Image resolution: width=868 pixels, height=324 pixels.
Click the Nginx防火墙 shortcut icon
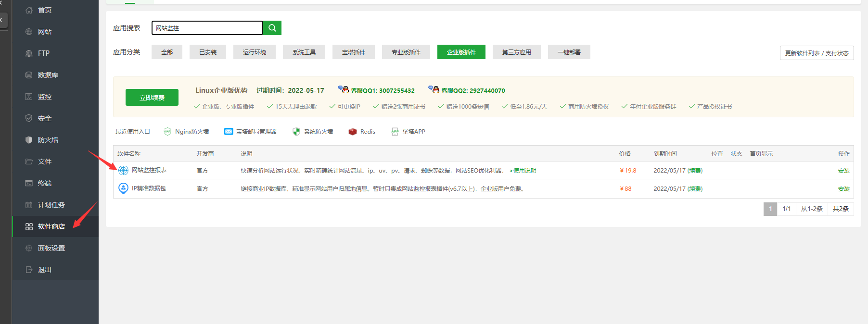(167, 132)
